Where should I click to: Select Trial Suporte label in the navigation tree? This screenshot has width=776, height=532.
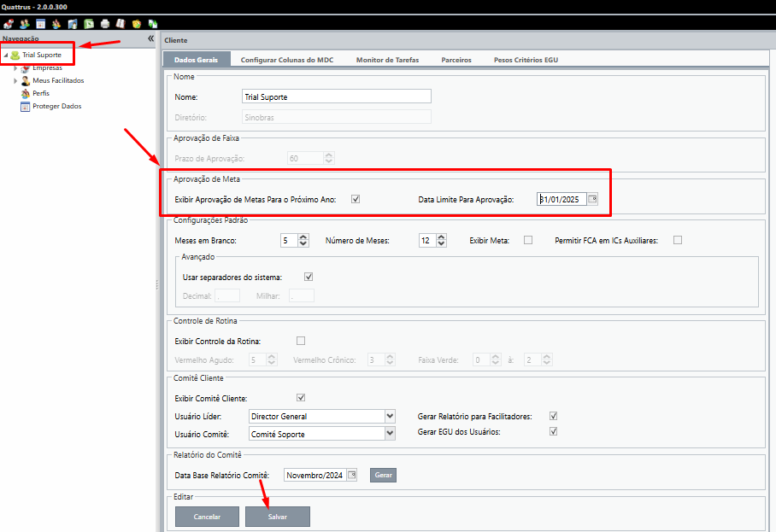tap(42, 55)
